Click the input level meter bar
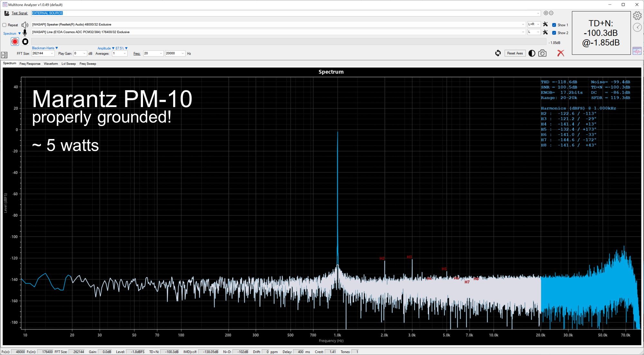Screen dimensions: 644x355 pos(289,42)
